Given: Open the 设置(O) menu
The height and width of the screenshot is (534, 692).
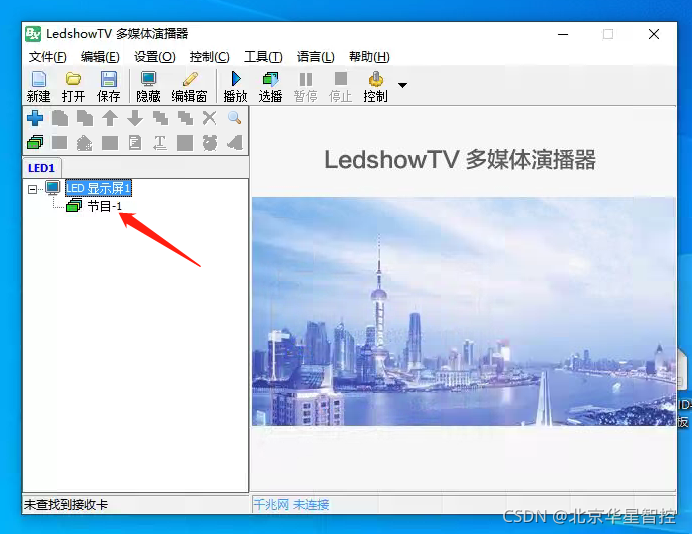Looking at the screenshot, I should pyautogui.click(x=154, y=57).
